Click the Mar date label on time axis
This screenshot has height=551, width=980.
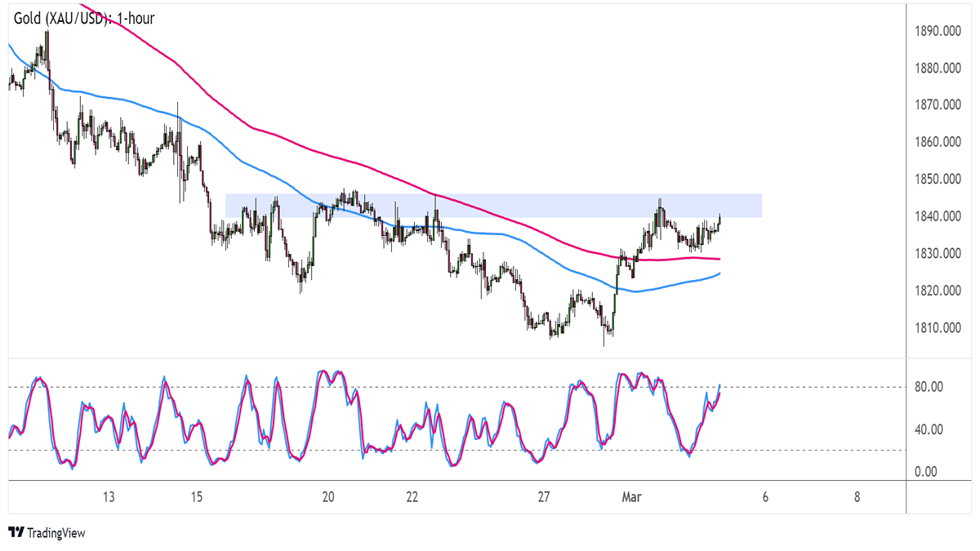[x=630, y=496]
